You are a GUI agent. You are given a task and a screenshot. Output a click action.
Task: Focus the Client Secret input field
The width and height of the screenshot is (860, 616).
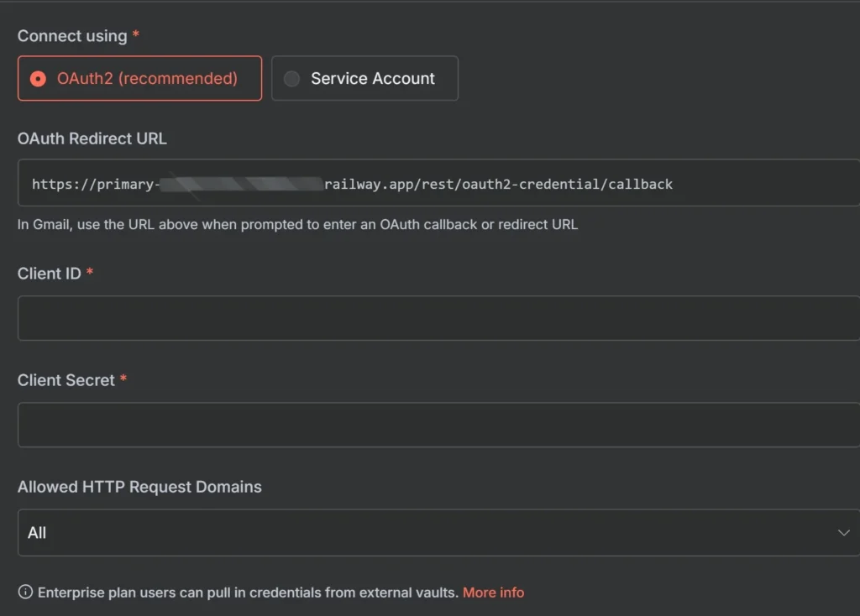pos(437,425)
